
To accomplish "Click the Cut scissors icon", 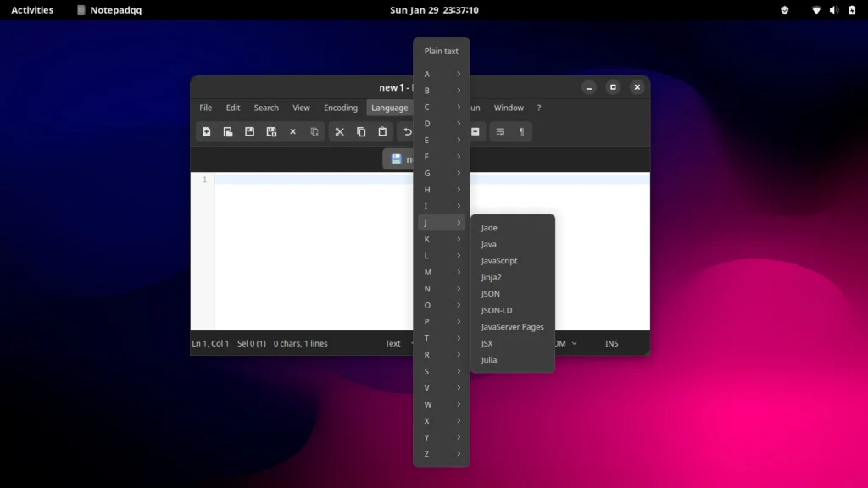I will pos(339,131).
